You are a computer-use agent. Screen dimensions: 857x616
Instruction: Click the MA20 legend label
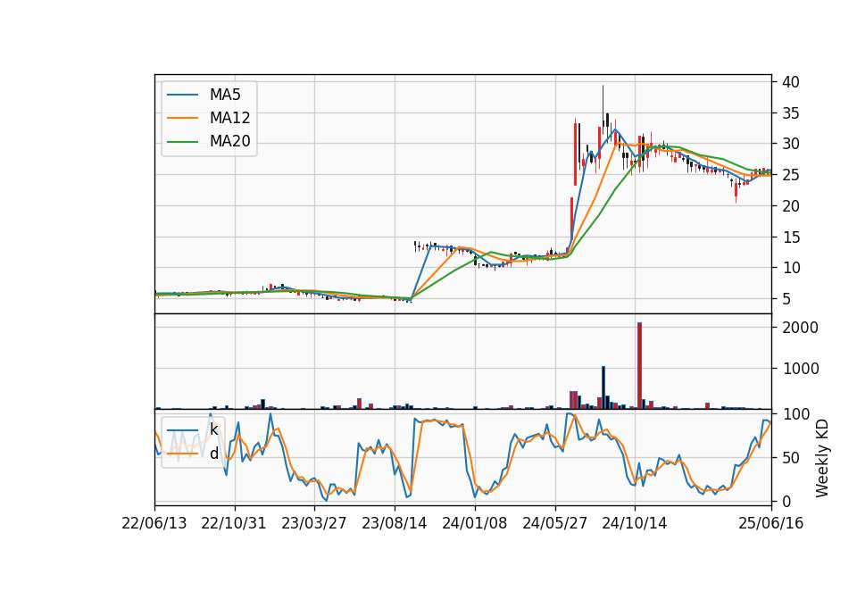[229, 142]
